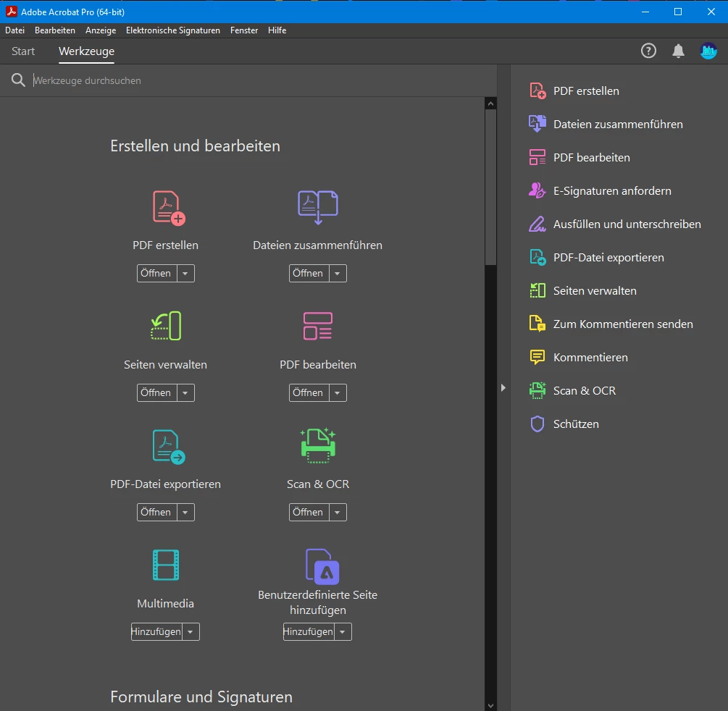Open the Anzeige menu

coord(101,30)
